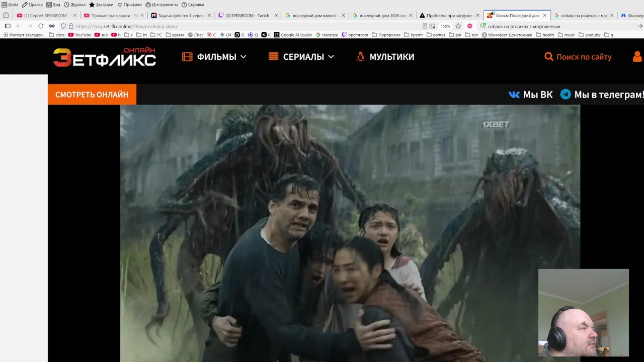Viewport: 644px width, 362px height.
Task: Open the Инструменты menu
Action: pos(162,5)
